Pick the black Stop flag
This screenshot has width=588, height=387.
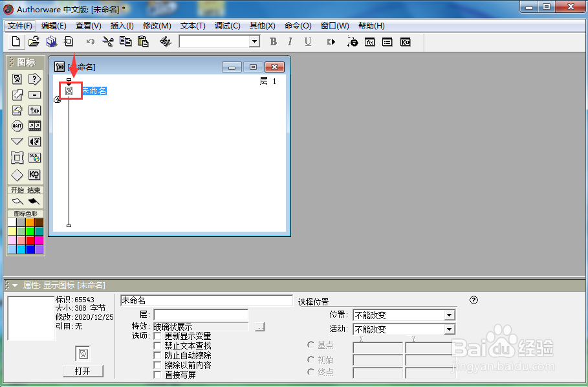point(34,201)
